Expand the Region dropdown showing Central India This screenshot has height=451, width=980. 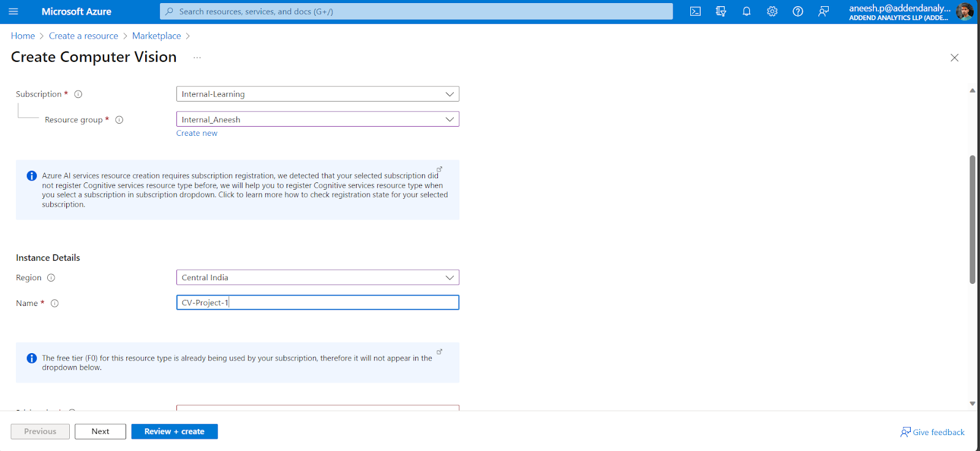318,277
